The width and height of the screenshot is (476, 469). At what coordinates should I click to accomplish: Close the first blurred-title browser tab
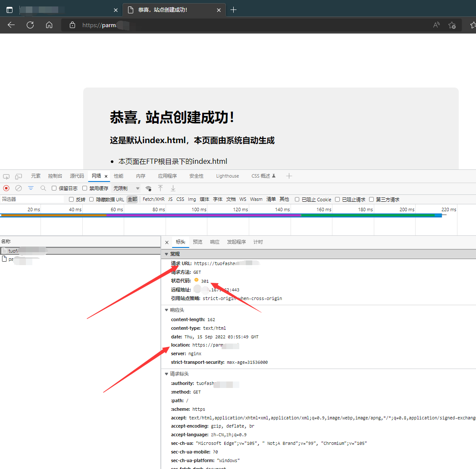[116, 10]
